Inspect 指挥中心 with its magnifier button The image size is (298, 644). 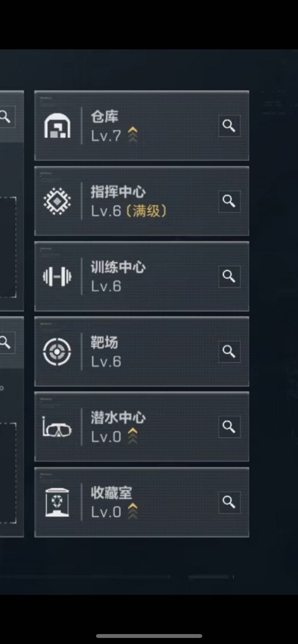coord(229,201)
